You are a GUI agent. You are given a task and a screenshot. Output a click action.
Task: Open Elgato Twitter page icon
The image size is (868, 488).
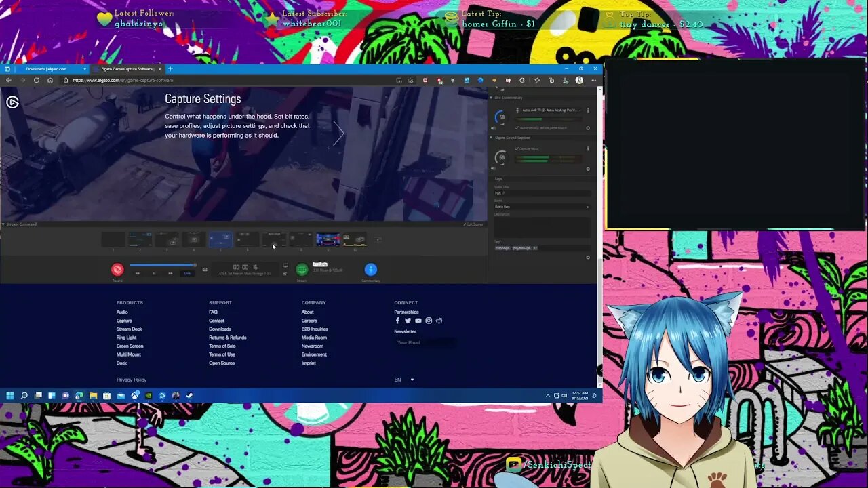[408, 321]
